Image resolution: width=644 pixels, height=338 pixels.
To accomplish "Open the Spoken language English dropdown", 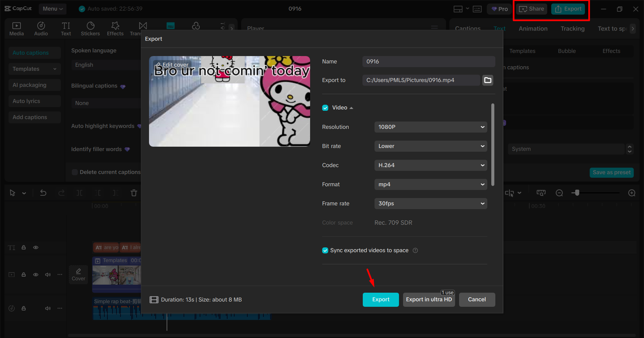I will (106, 65).
